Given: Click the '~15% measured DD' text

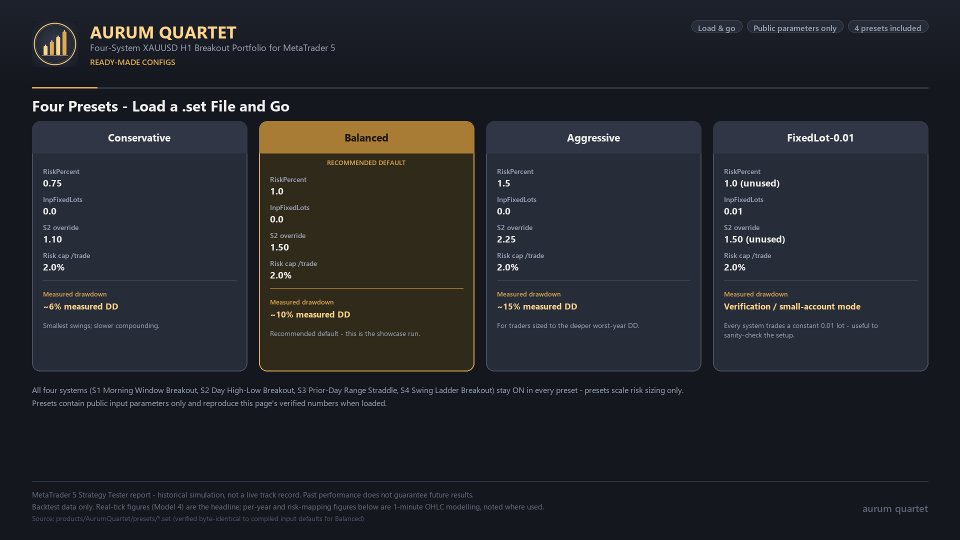Looking at the screenshot, I should tap(537, 307).
